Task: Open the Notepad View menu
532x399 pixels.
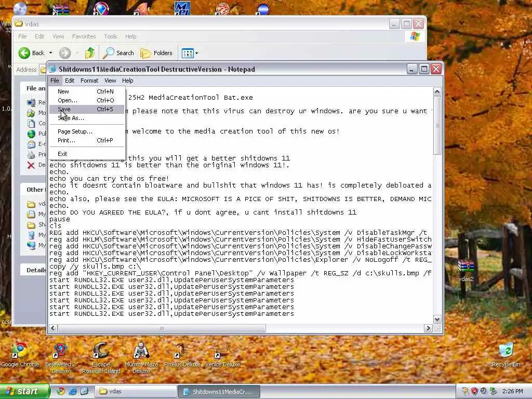Action: (110, 81)
